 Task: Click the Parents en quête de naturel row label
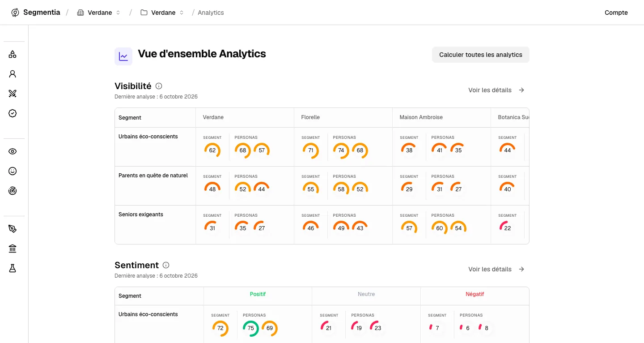coord(153,176)
